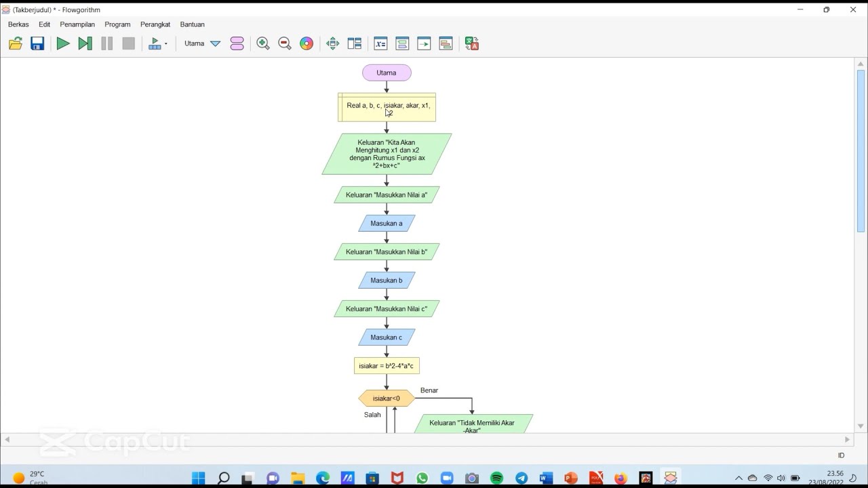Open Spotify from the taskbar

click(496, 479)
